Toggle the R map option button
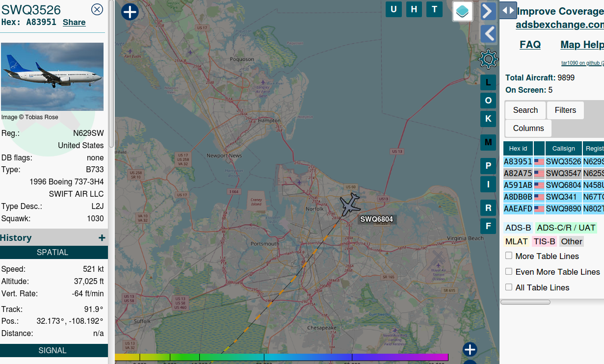 [x=488, y=208]
